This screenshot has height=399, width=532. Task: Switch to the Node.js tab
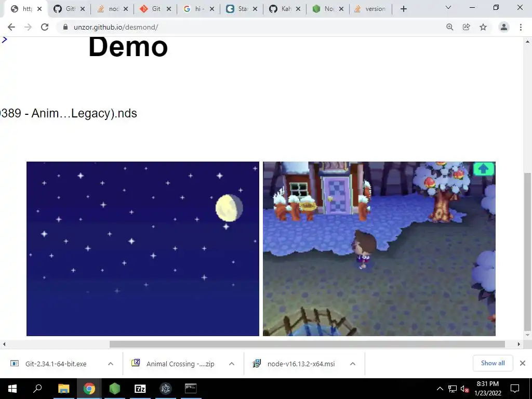coord(323,9)
